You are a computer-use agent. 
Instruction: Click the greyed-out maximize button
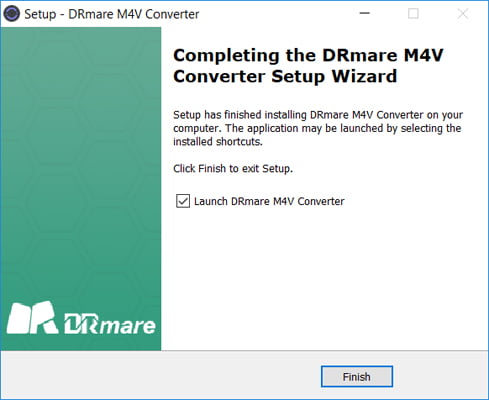click(413, 14)
